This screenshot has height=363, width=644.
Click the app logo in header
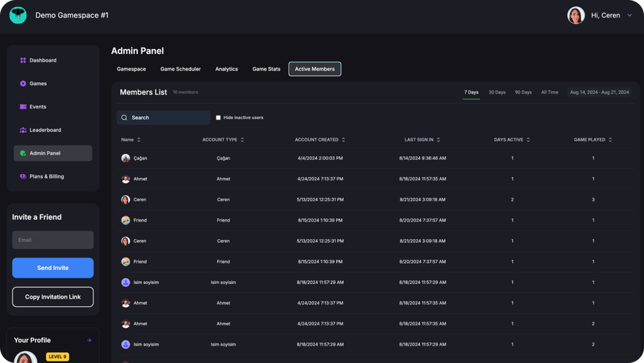[18, 15]
